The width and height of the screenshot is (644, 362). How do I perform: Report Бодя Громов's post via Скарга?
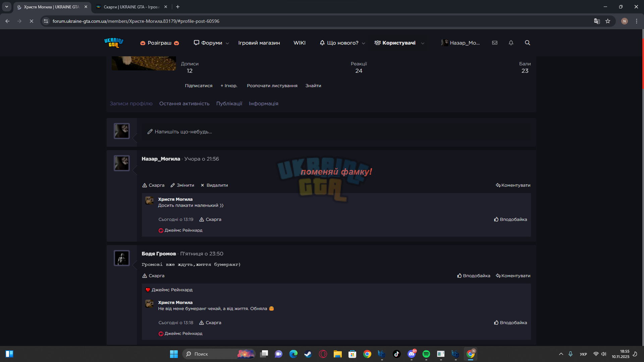click(x=153, y=276)
